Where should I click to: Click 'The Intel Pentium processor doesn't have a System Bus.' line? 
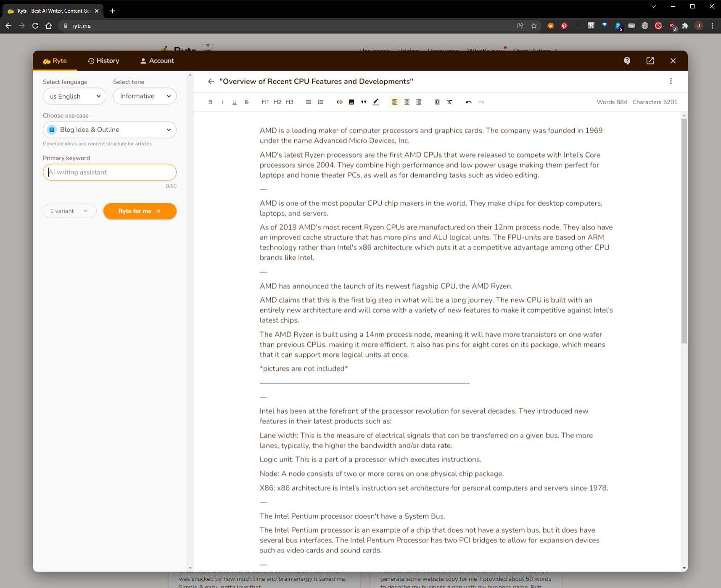[352, 516]
